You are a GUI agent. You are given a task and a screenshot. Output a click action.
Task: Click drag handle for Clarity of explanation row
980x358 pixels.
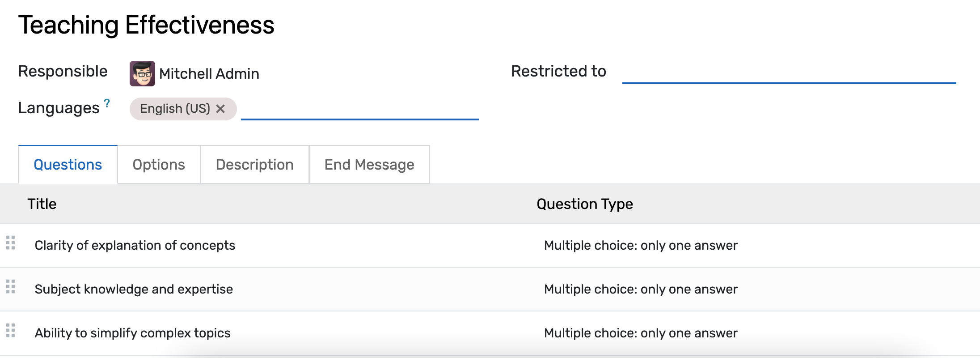click(11, 243)
